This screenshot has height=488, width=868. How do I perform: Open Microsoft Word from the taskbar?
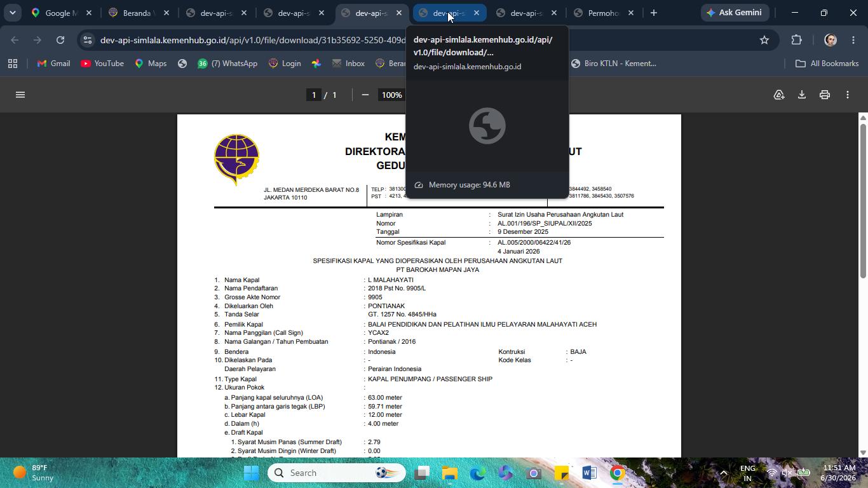[589, 473]
